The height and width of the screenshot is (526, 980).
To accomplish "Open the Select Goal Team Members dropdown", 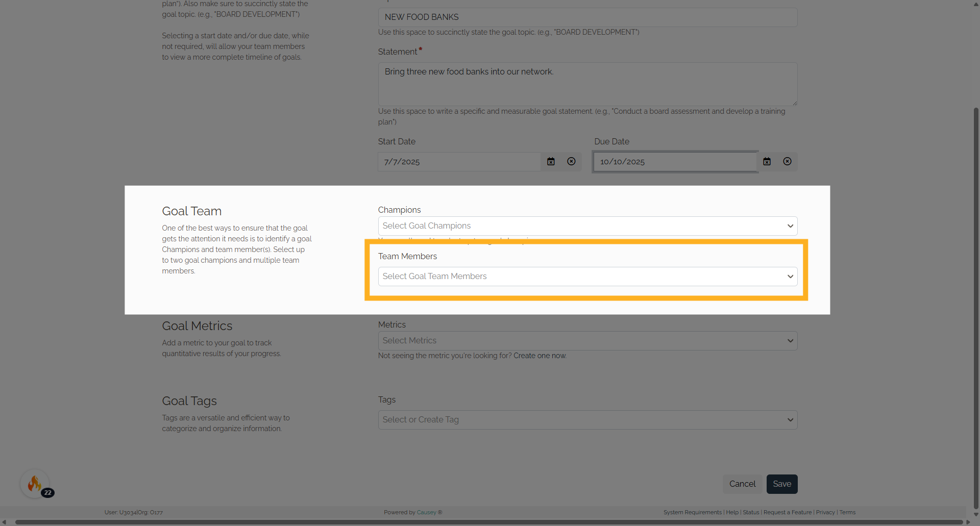I will [587, 277].
